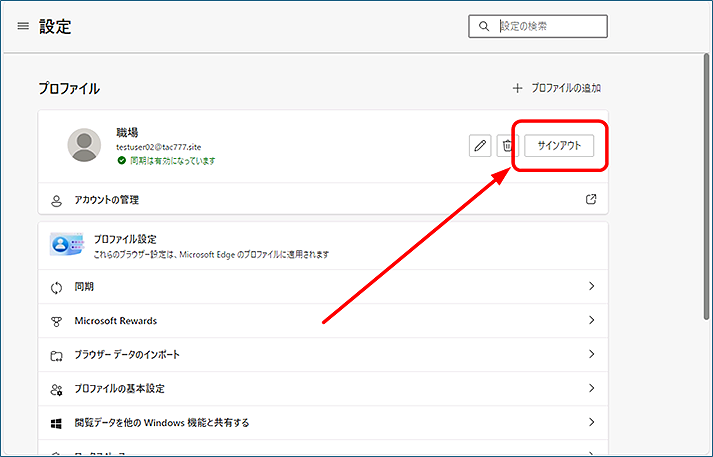Expand the ブラウザー データのインポート chevron
Screen dimensions: 713x457
(592, 354)
